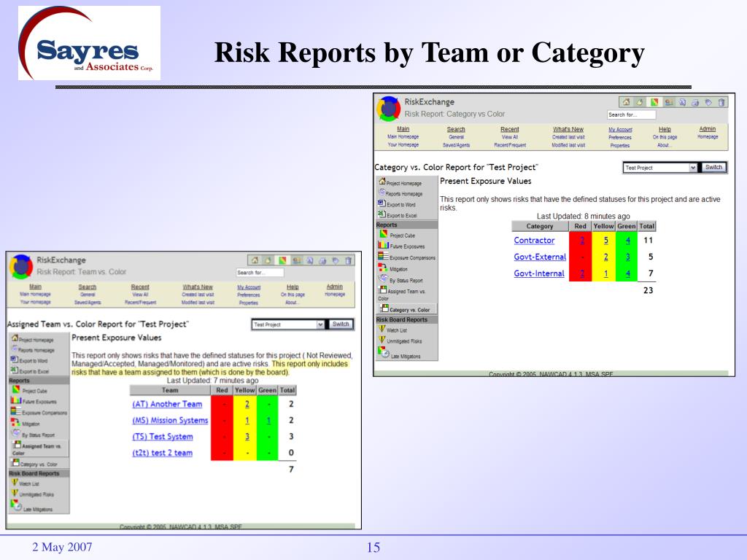The image size is (747, 560).
Task: Click the trash icon in Category report toolbar
Action: pos(721,102)
